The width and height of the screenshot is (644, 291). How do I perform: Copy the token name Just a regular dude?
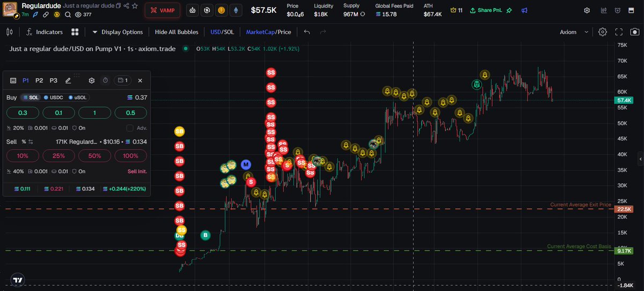click(x=118, y=6)
